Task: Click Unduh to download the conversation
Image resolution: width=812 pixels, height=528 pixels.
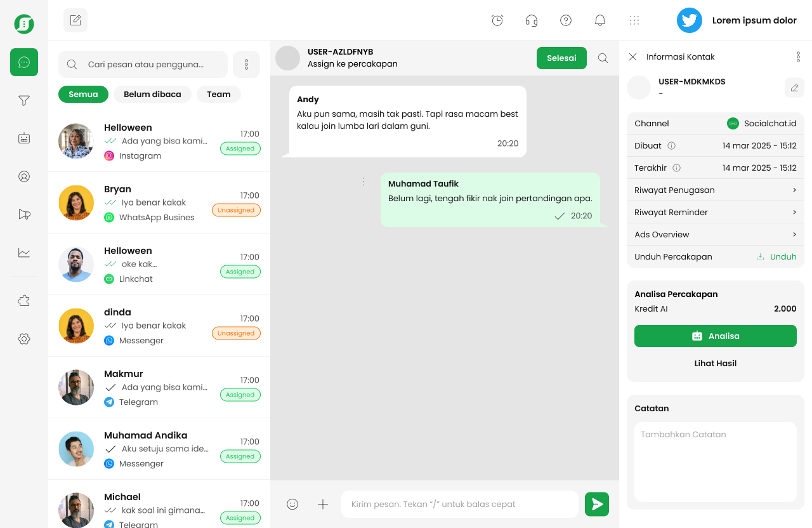Action: pos(782,256)
